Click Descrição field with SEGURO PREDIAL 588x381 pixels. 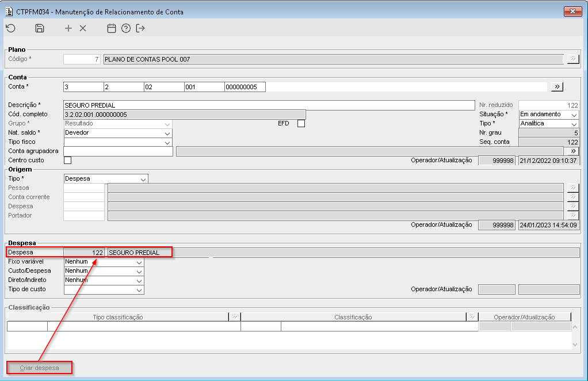(269, 105)
